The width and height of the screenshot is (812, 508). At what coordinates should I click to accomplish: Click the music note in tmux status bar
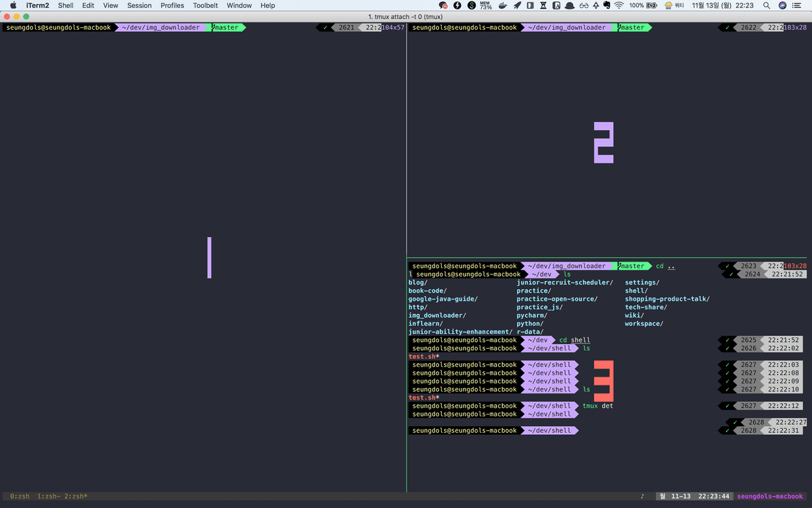click(x=641, y=496)
